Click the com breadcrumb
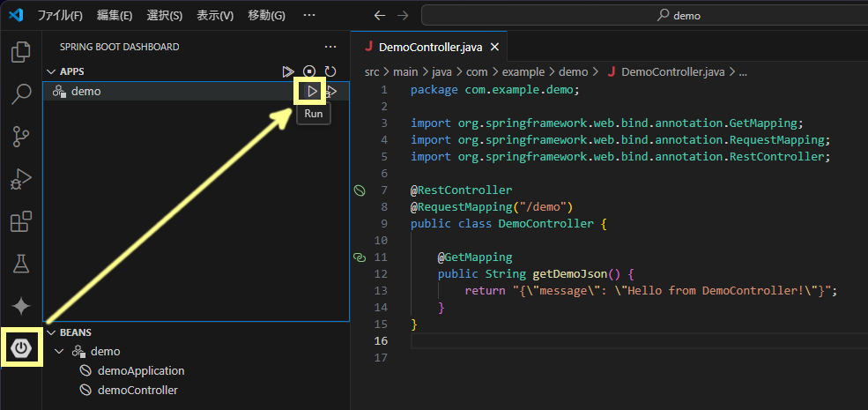The height and width of the screenshot is (410, 868). (476, 72)
